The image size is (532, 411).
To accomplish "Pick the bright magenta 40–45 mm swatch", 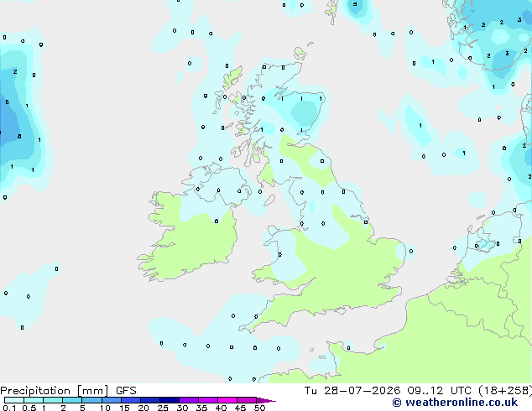I will click(227, 400).
